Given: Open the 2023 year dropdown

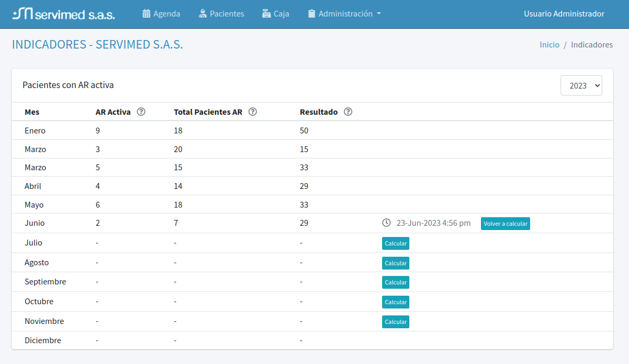Looking at the screenshot, I should point(581,85).
